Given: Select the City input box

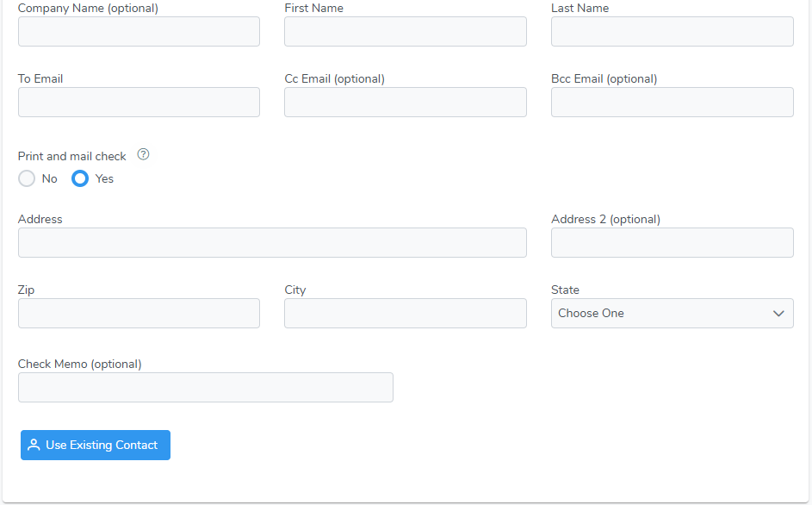Looking at the screenshot, I should pyautogui.click(x=406, y=313).
